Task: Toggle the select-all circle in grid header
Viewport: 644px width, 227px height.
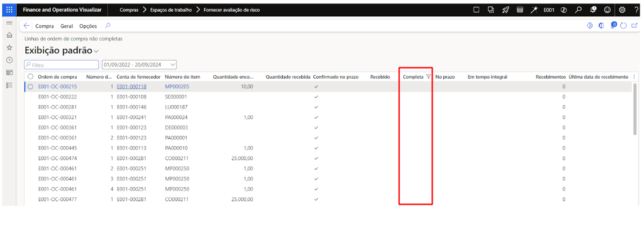Action: (30, 76)
